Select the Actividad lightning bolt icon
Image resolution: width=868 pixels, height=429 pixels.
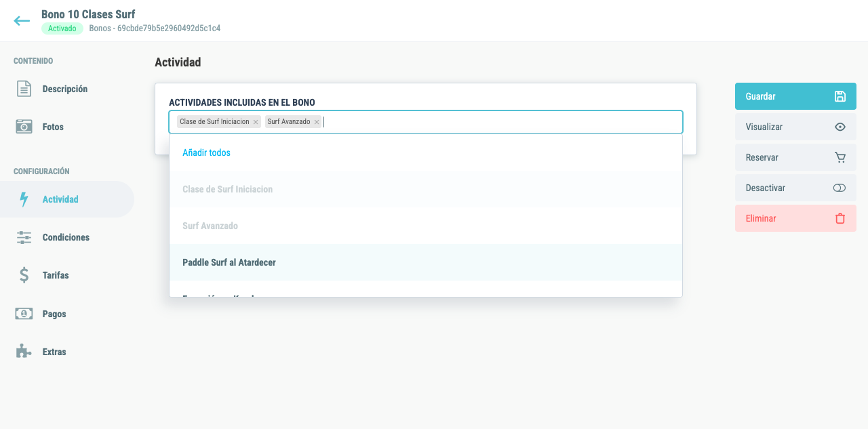(24, 199)
